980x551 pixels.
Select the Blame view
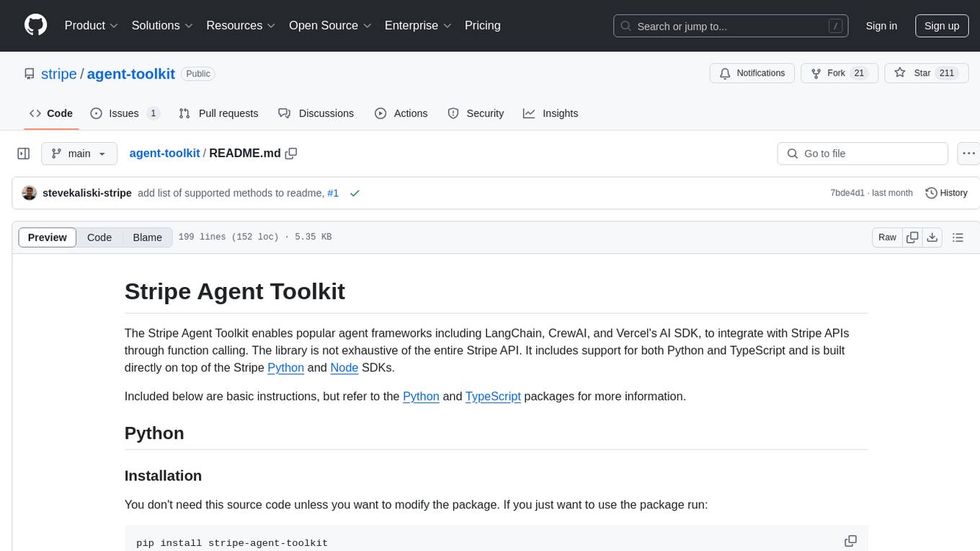(148, 237)
